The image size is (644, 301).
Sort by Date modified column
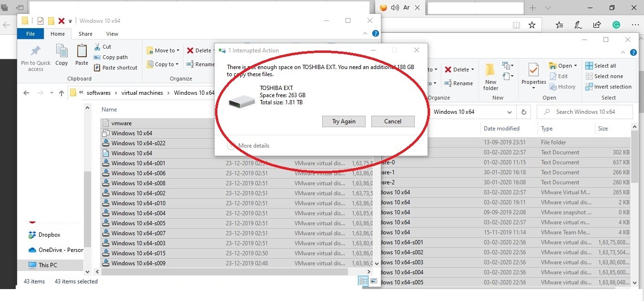click(x=501, y=129)
